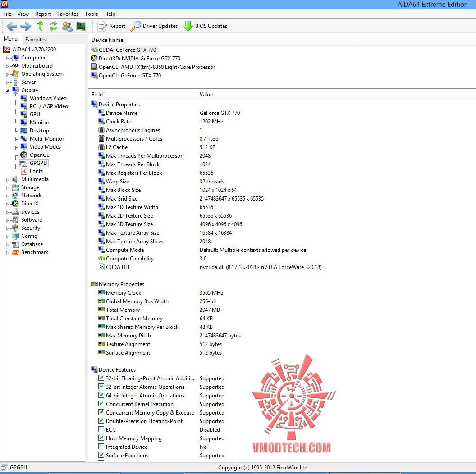Expand the Multimedia tree node
This screenshot has height=474, width=476.
(x=7, y=180)
